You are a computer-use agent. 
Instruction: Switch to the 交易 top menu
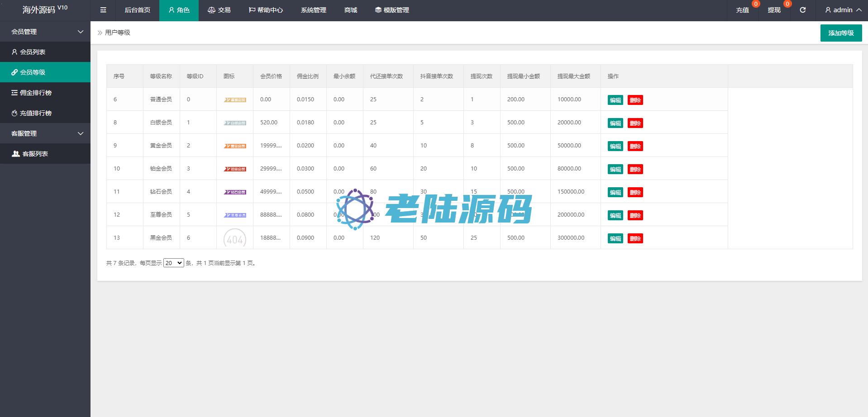click(x=219, y=10)
